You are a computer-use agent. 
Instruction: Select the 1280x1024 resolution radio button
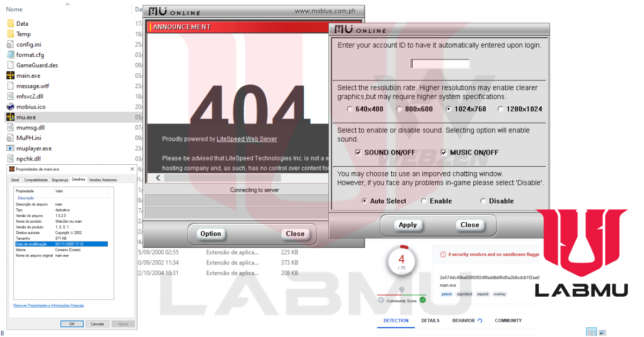[x=501, y=108]
